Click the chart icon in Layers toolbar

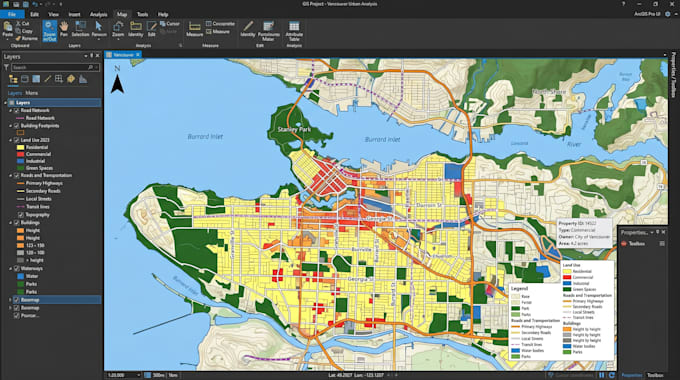point(83,79)
